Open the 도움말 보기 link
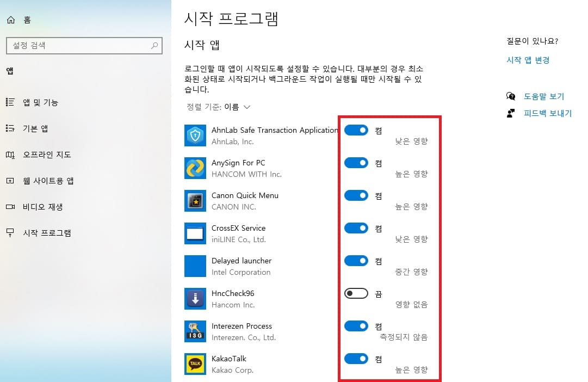588x382 pixels. coord(544,96)
